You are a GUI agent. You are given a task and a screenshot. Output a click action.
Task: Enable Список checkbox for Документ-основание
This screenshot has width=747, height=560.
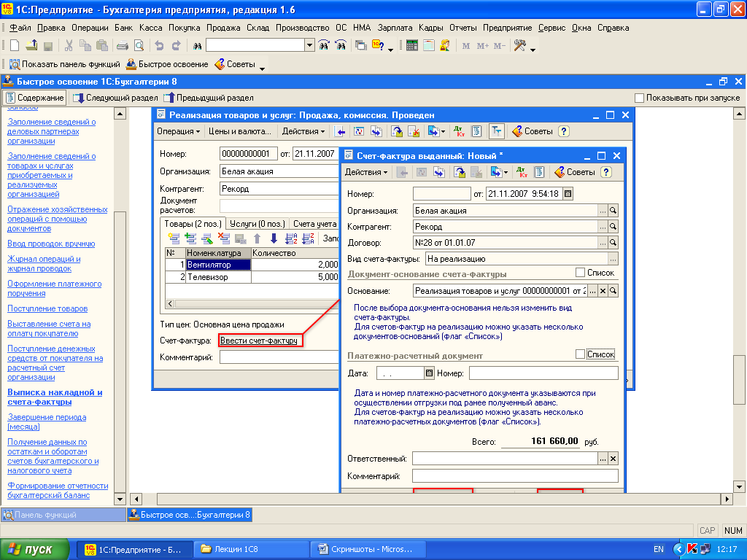click(x=580, y=273)
